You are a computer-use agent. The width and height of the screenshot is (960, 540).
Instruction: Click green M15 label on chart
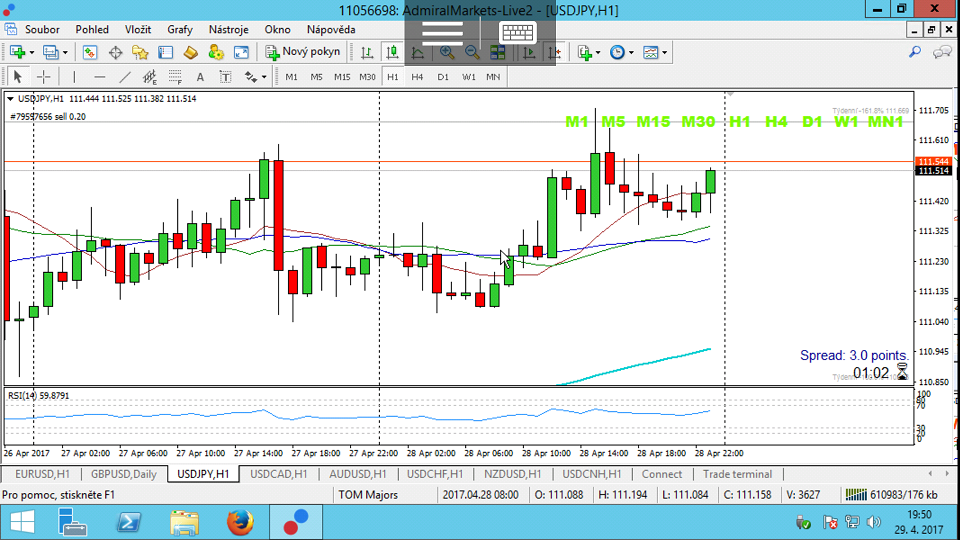pos(653,122)
